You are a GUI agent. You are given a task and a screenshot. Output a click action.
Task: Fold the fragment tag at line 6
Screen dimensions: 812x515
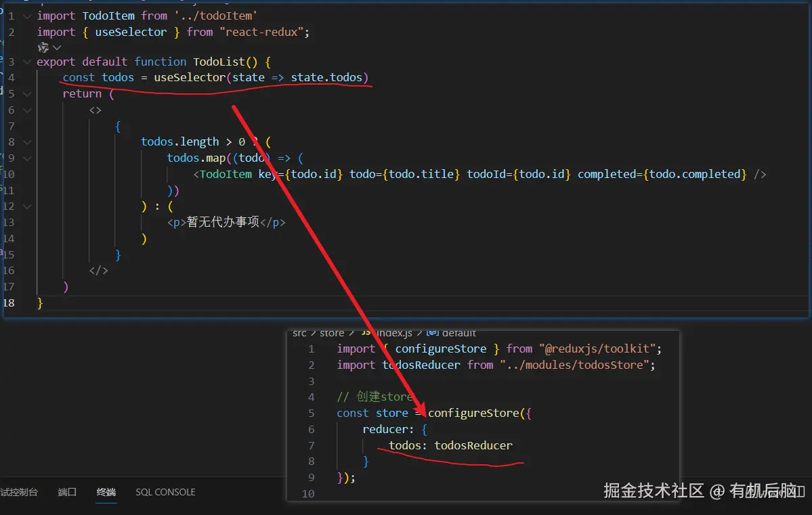coord(27,110)
